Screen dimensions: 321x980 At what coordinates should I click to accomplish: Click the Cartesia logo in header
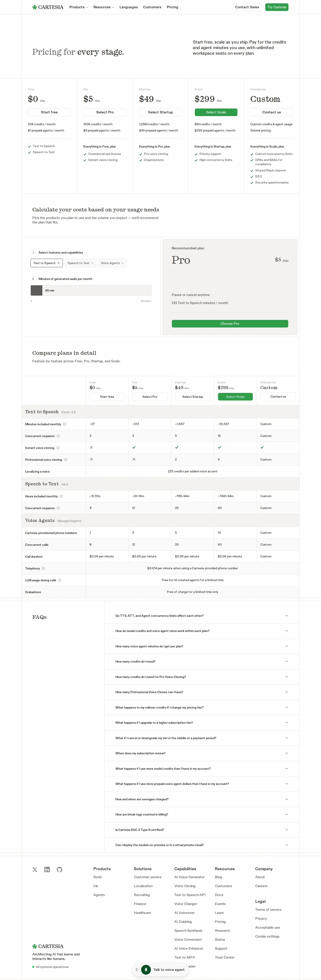coord(48,7)
